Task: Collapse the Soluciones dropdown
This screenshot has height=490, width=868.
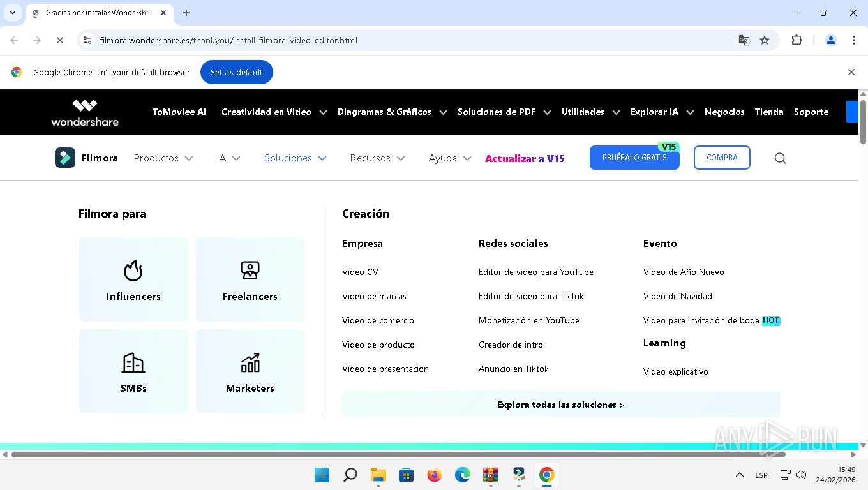Action: [x=296, y=158]
